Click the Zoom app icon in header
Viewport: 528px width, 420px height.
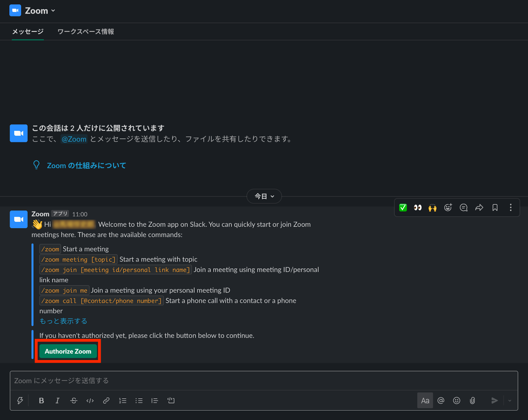coord(15,11)
